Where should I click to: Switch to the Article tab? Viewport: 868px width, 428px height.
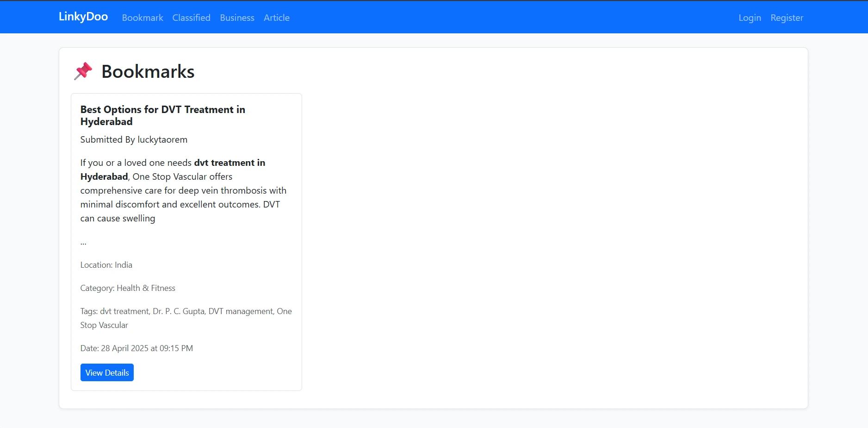(276, 18)
